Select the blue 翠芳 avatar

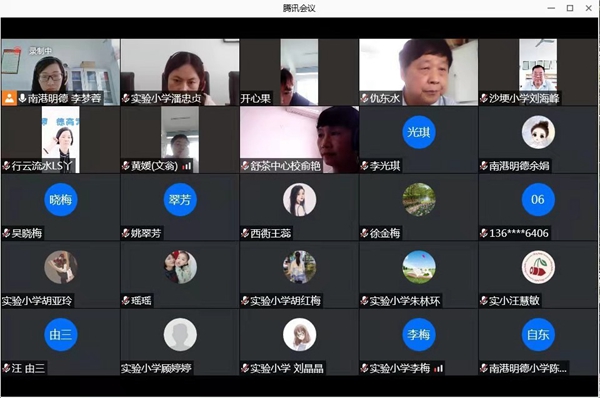pyautogui.click(x=180, y=200)
